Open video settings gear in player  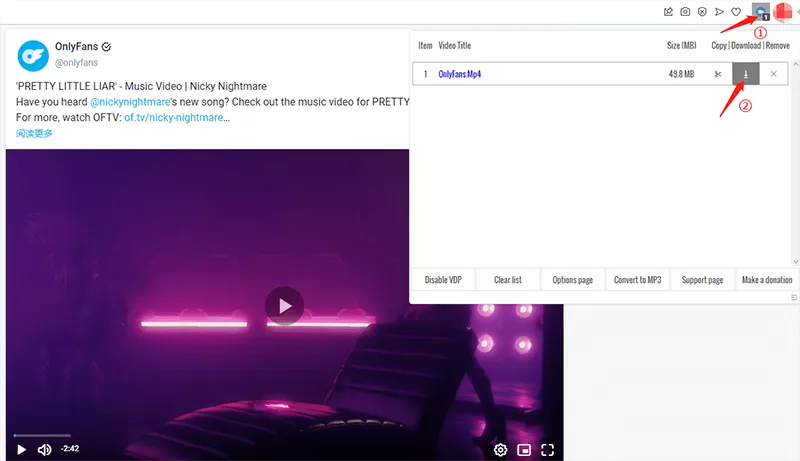pyautogui.click(x=500, y=450)
